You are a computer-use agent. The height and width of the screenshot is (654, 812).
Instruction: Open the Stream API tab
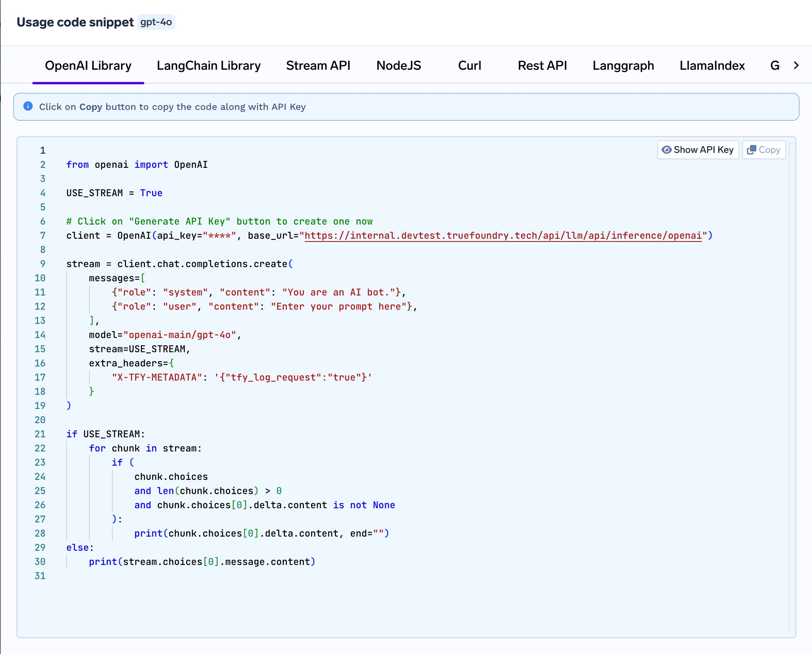(318, 65)
